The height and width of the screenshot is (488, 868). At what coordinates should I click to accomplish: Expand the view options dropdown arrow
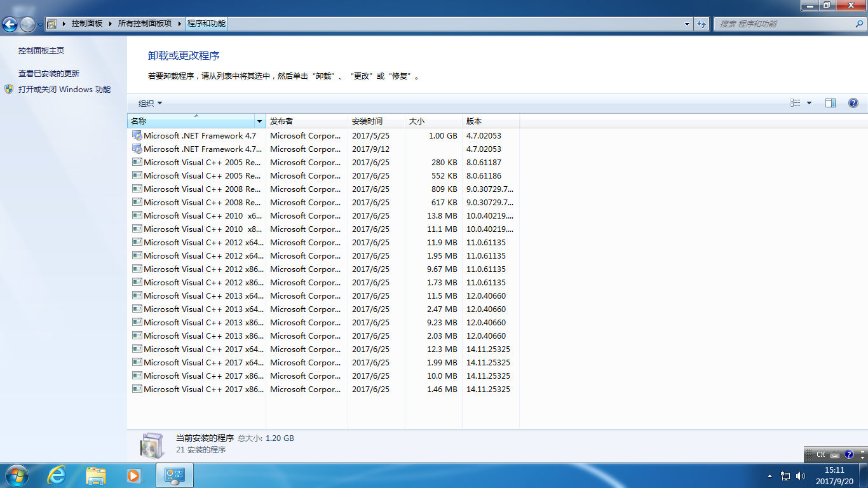[x=809, y=103]
